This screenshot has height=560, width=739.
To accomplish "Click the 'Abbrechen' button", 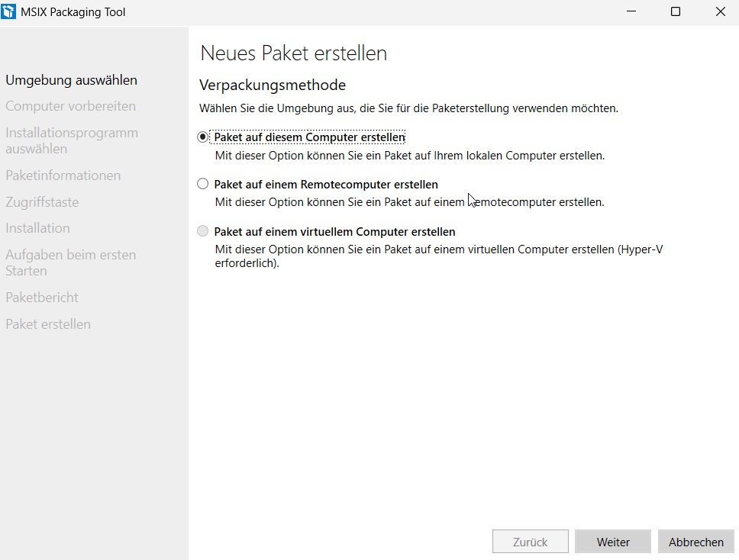I will point(695,542).
